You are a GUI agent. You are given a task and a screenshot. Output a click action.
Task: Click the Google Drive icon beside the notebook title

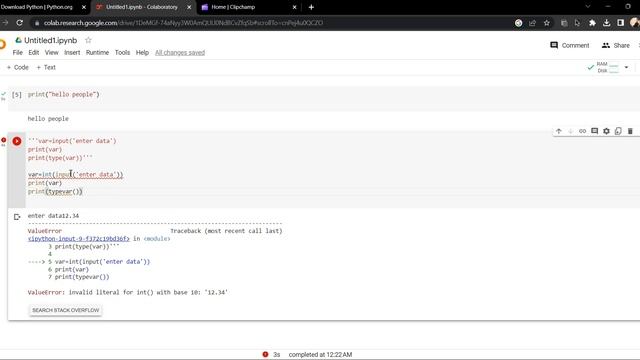[x=18, y=40]
